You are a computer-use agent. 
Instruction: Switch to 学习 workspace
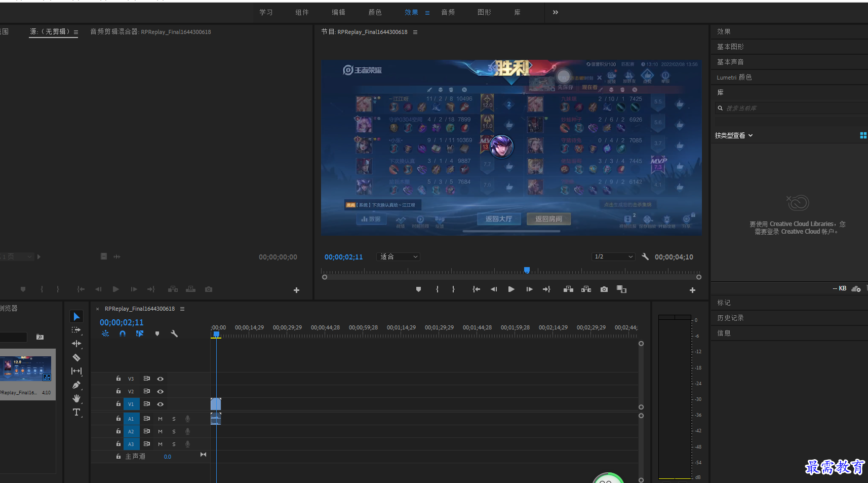tap(266, 12)
